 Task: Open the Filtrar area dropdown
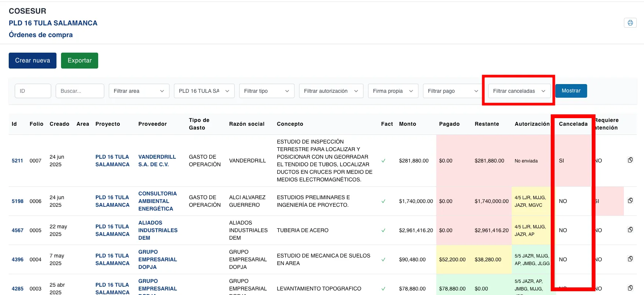click(x=139, y=91)
